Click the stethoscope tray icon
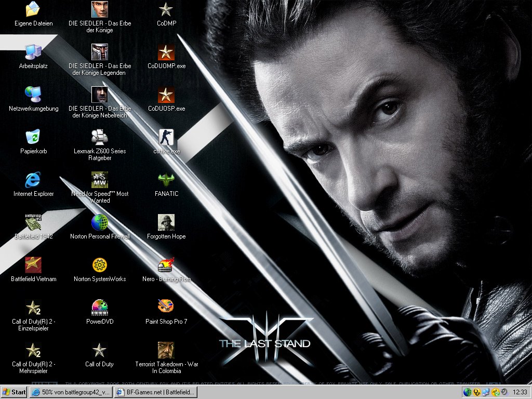The height and width of the screenshot is (399, 532). tap(477, 392)
